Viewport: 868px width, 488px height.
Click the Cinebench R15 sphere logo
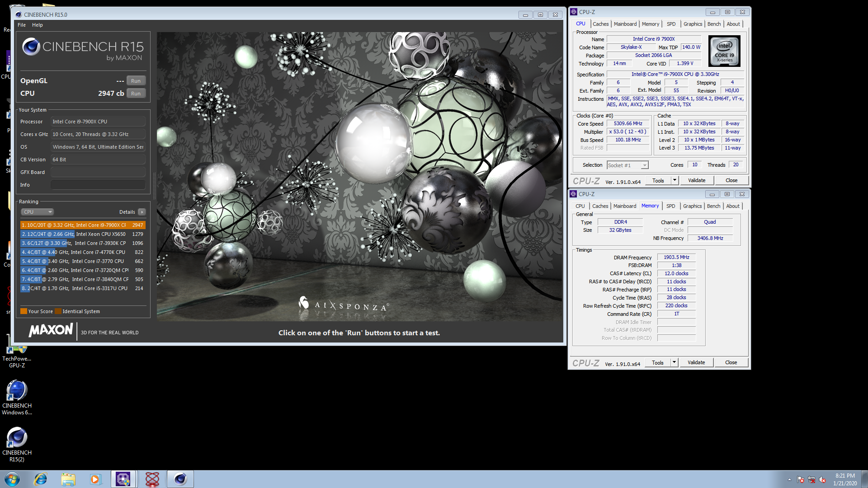(31, 47)
